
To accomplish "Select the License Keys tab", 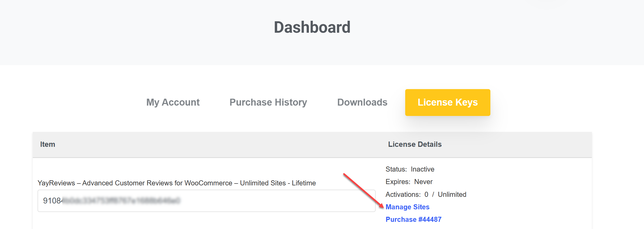I will 448,102.
